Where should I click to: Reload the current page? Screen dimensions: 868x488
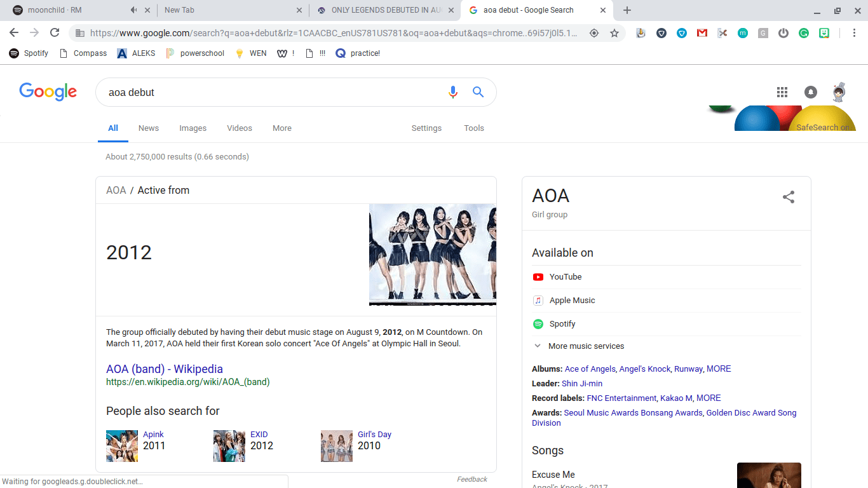coord(55,33)
